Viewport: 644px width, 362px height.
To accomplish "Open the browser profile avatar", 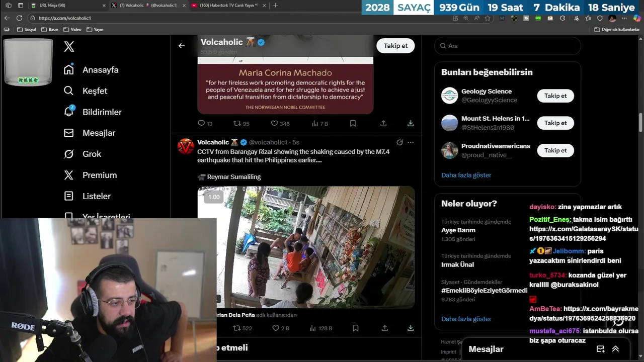I will [612, 18].
